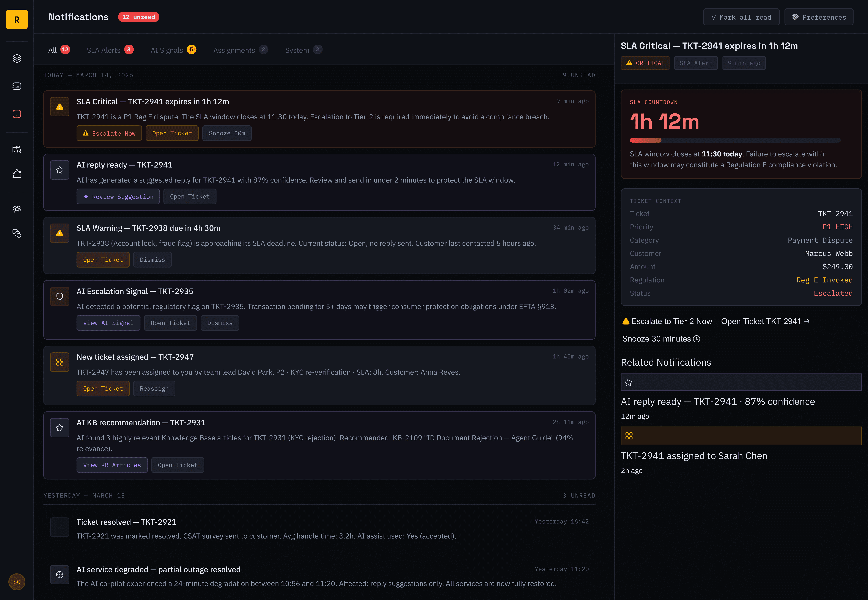868x600 pixels.
Task: Select the alert notifications sidebar icon
Action: pos(17,114)
